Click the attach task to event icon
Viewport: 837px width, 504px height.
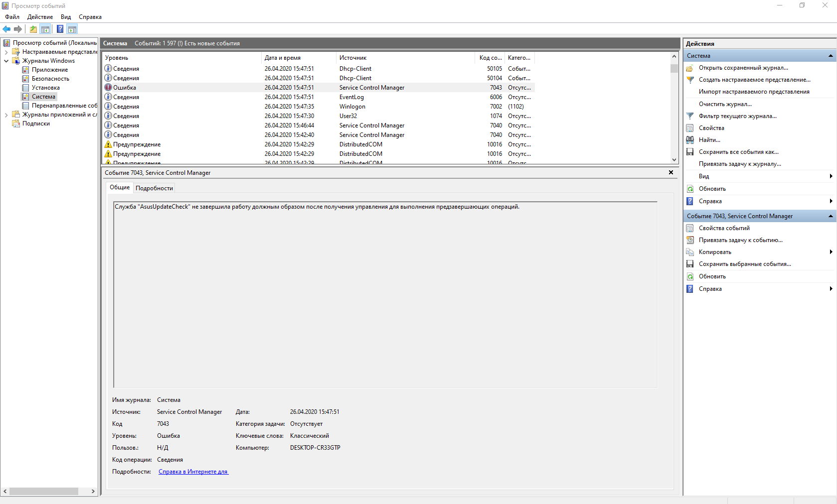pos(690,240)
